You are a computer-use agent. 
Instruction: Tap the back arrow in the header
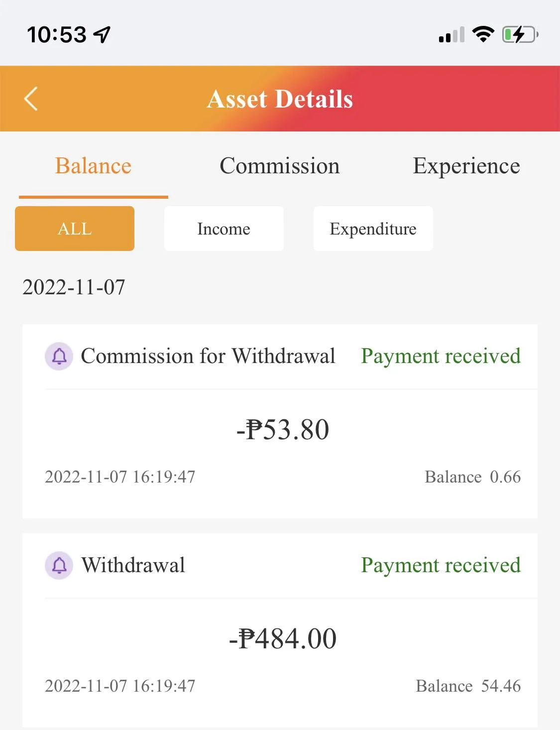tap(31, 99)
